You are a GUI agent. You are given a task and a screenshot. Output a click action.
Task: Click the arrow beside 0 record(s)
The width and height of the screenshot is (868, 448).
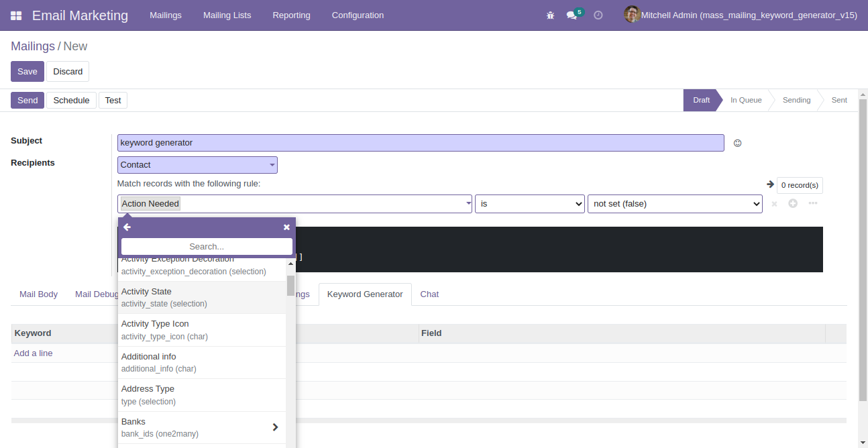pyautogui.click(x=770, y=184)
